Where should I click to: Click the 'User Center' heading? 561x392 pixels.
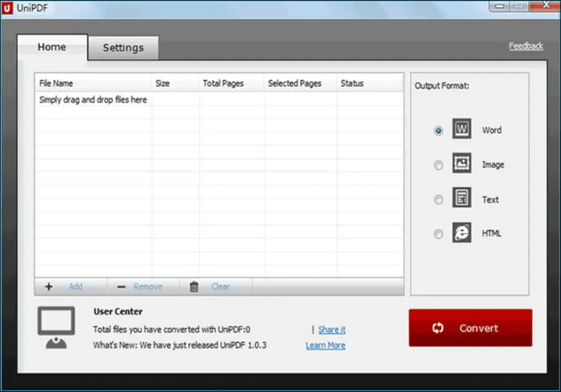118,312
